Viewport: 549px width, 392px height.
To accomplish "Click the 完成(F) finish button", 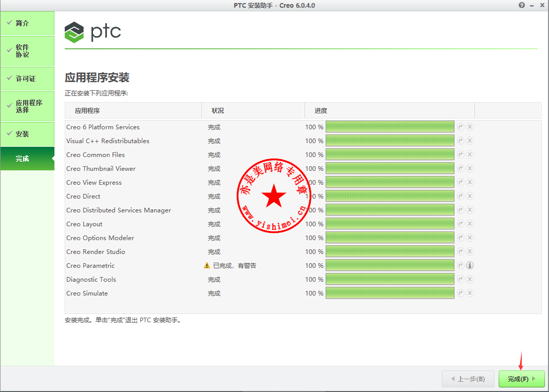I will (x=522, y=379).
